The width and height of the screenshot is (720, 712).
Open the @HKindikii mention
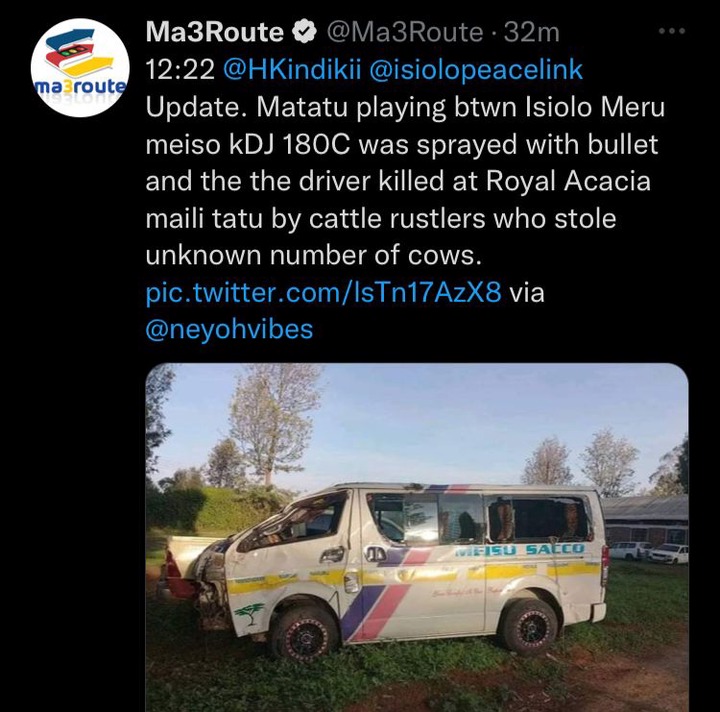click(292, 70)
